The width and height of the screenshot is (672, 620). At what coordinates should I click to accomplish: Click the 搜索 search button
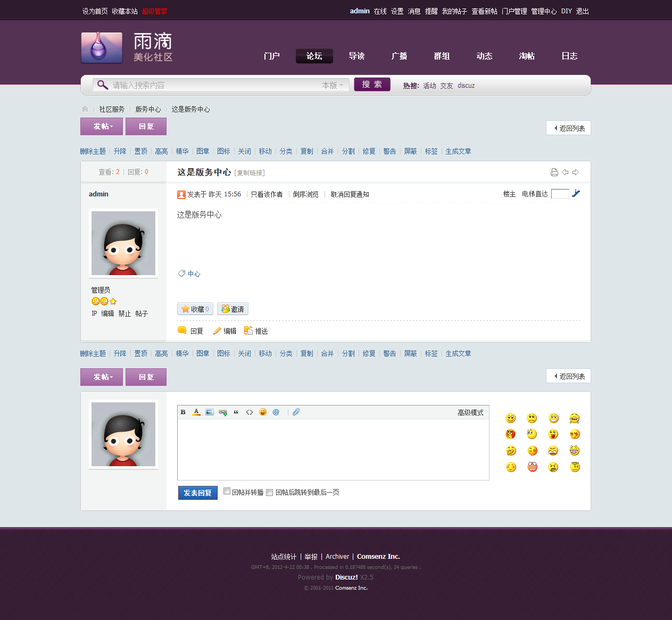372,84
